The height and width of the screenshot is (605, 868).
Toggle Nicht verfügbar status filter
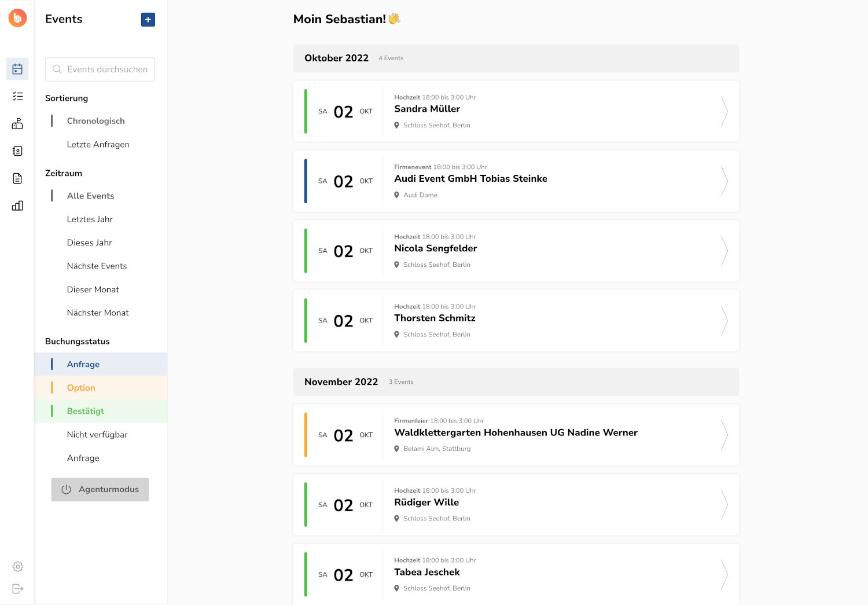[97, 435]
